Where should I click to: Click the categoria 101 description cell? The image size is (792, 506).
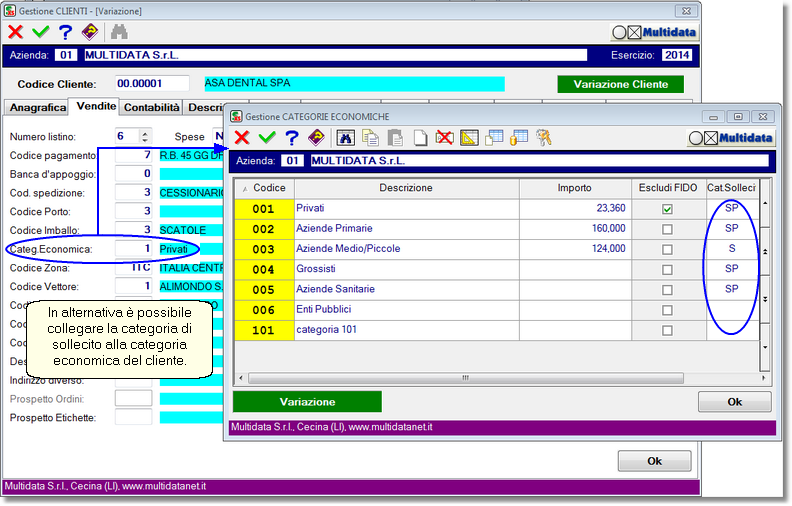pos(407,330)
